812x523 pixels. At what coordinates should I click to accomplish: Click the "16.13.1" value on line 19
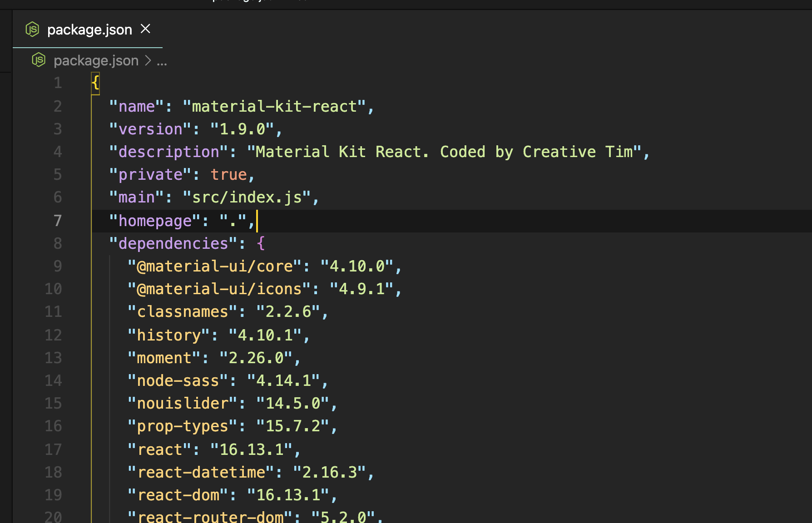click(x=288, y=495)
